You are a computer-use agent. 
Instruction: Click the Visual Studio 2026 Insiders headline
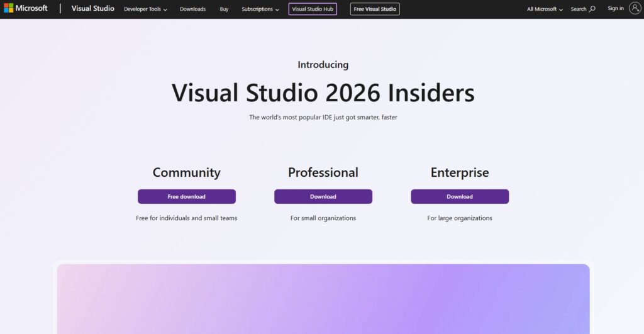[x=323, y=93]
